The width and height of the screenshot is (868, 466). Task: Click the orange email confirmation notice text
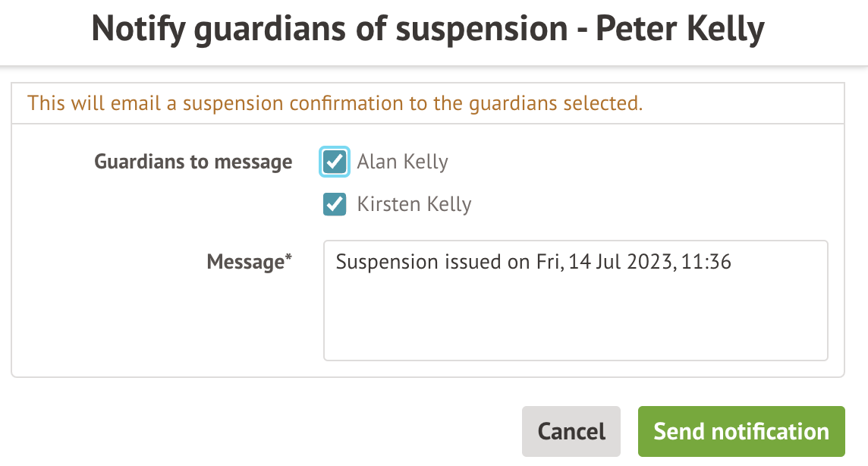pyautogui.click(x=335, y=103)
